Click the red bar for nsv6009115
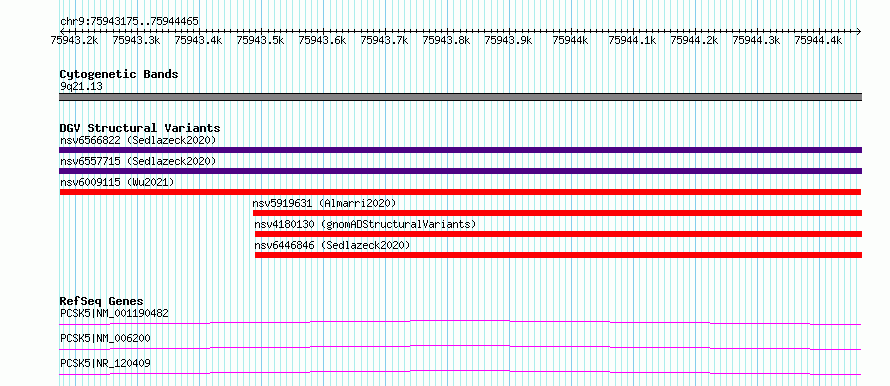The height and width of the screenshot is (386, 890). pyautogui.click(x=460, y=192)
